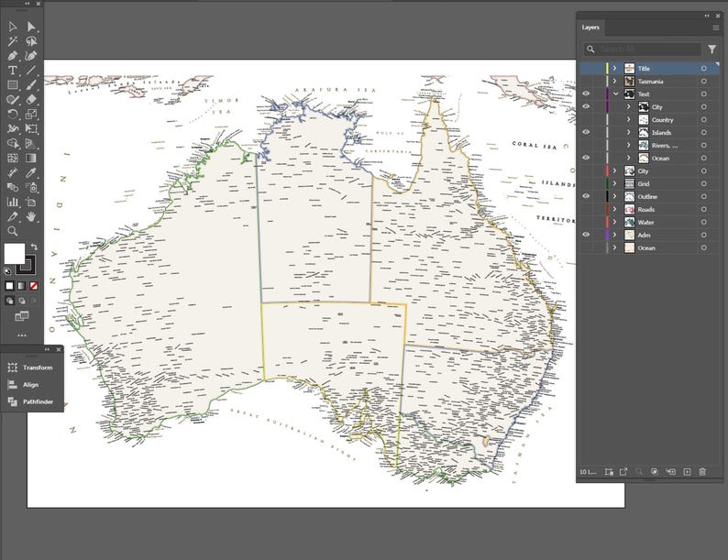Screen dimensions: 728x560
Task: Click the white Fill color swatch
Action: coord(15,254)
